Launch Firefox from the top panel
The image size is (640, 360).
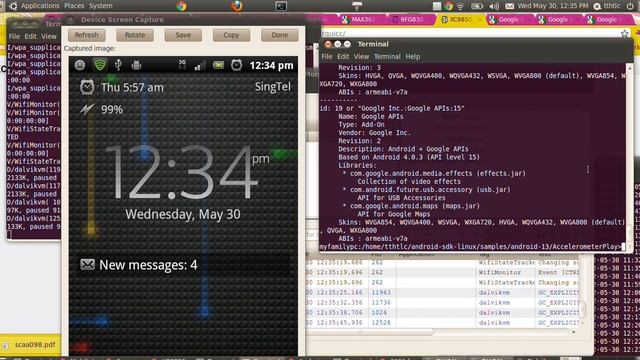(x=236, y=6)
